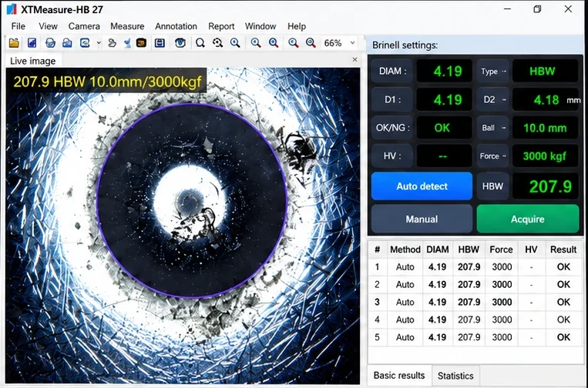Click the hand tool icon in toolbar
The height and width of the screenshot is (388, 588).
[x=112, y=43]
